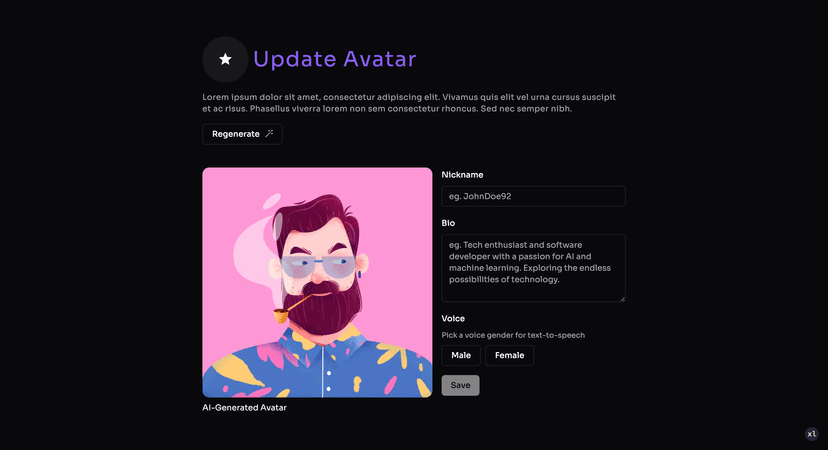Click the star icon beside Update Avatar

tap(225, 59)
